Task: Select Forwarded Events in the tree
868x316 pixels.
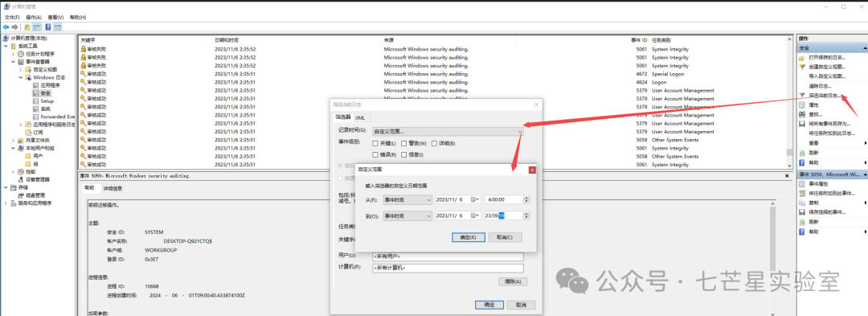Action: coord(53,117)
